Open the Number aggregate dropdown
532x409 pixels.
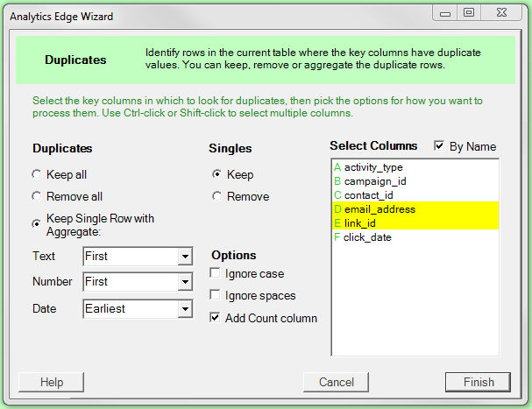click(x=184, y=283)
